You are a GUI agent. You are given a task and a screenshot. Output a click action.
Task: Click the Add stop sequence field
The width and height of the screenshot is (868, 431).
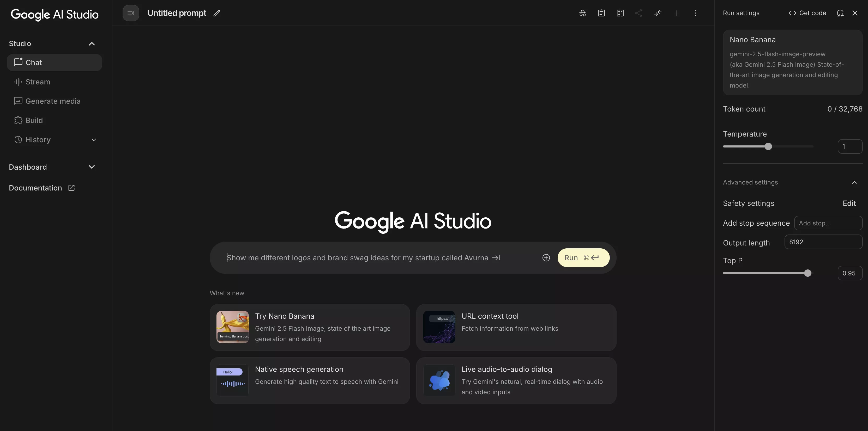828,223
